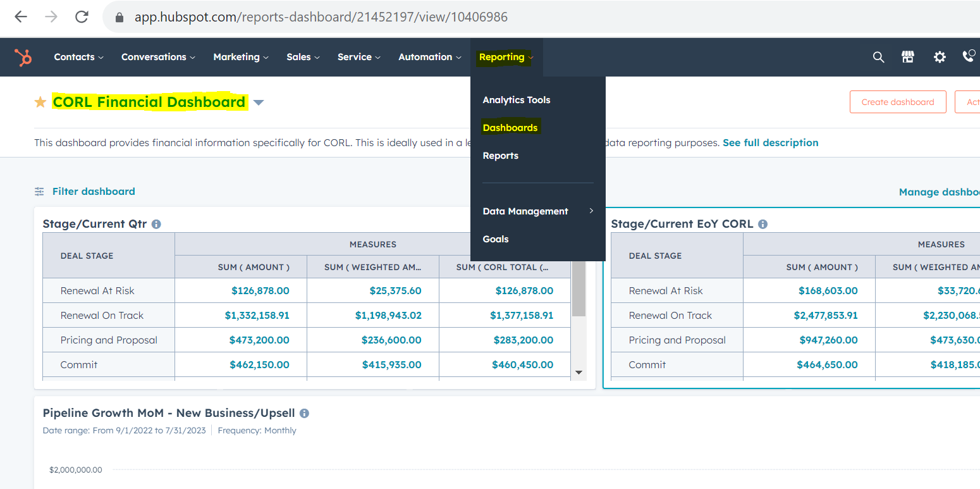The image size is (980, 489).
Task: Choose Analytics Tools from Reporting menu
Action: (x=516, y=100)
